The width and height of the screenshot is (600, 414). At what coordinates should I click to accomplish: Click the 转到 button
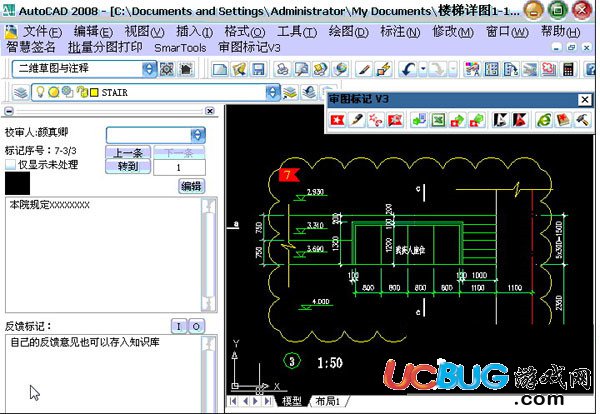pos(128,167)
